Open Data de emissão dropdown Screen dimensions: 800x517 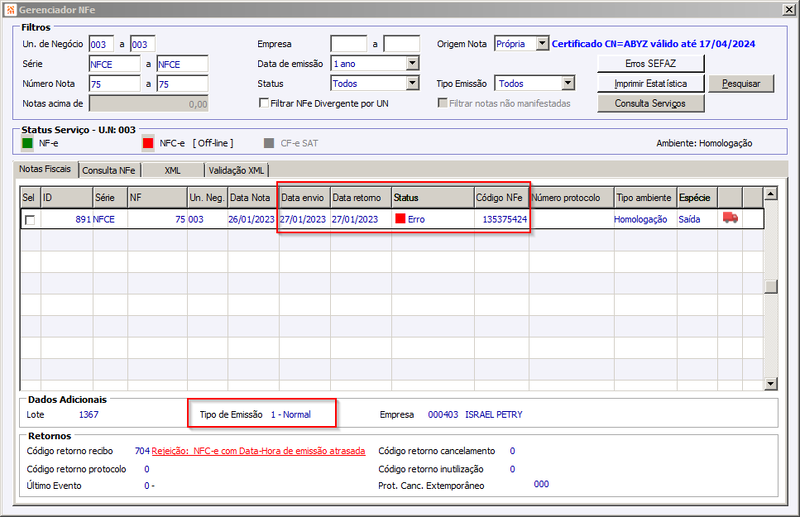click(x=412, y=63)
